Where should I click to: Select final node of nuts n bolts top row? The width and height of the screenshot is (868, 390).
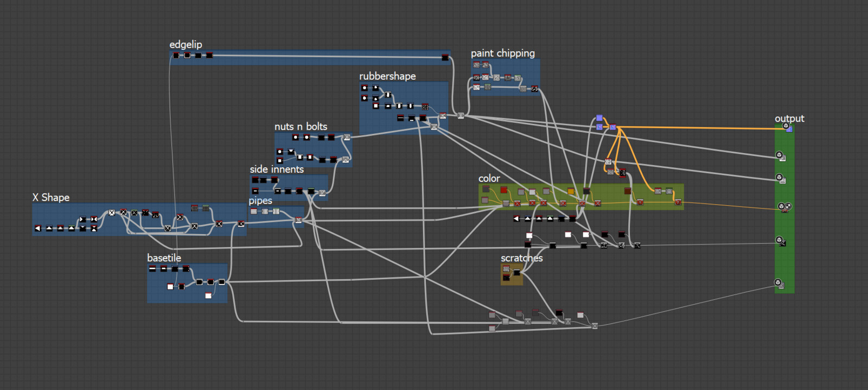point(347,137)
